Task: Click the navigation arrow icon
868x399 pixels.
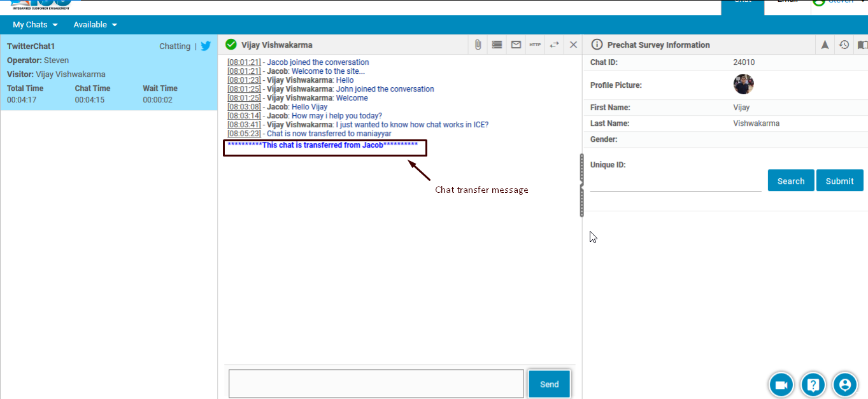Action: coord(825,45)
